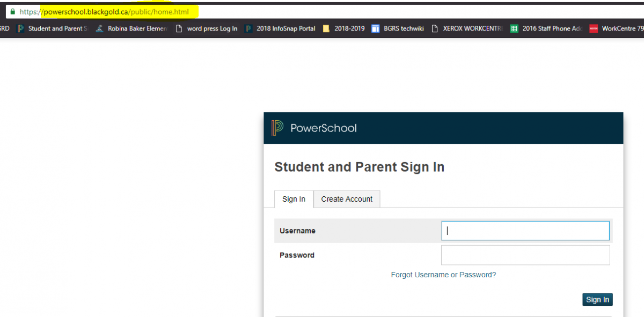Switch to the Create Account tab
Viewport: 644px width, 317px height.
pyautogui.click(x=347, y=199)
